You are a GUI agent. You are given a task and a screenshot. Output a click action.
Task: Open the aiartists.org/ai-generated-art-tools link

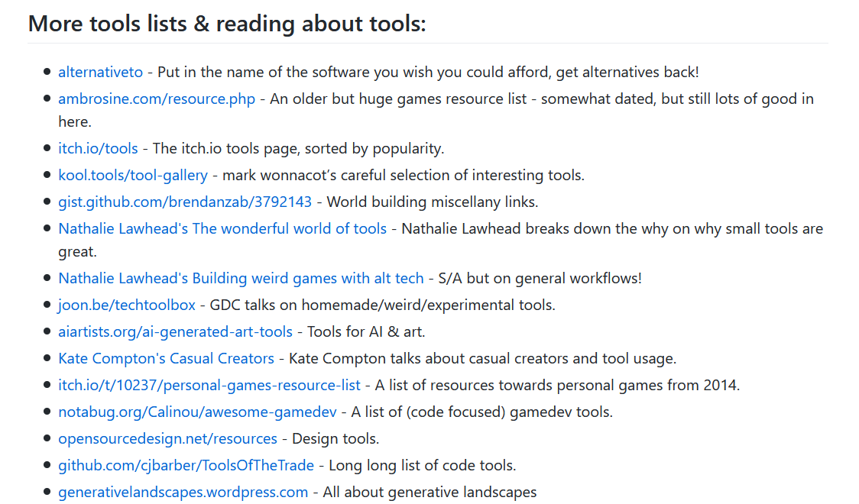[175, 332]
